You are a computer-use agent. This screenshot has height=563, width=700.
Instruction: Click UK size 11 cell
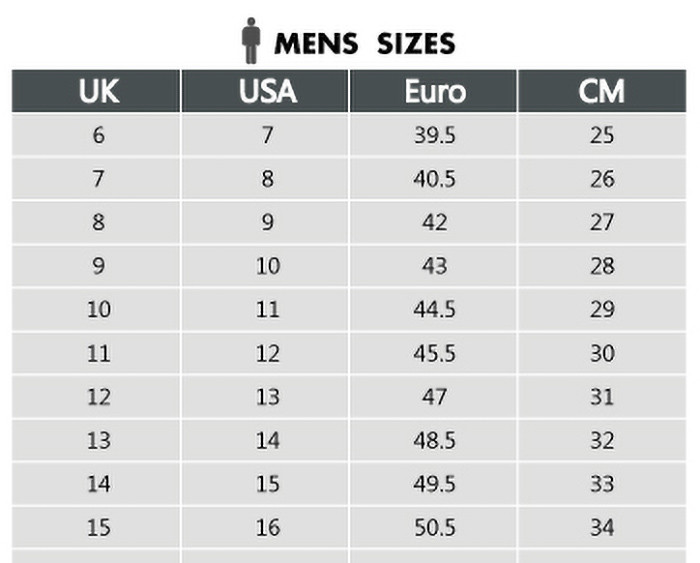coord(96,353)
